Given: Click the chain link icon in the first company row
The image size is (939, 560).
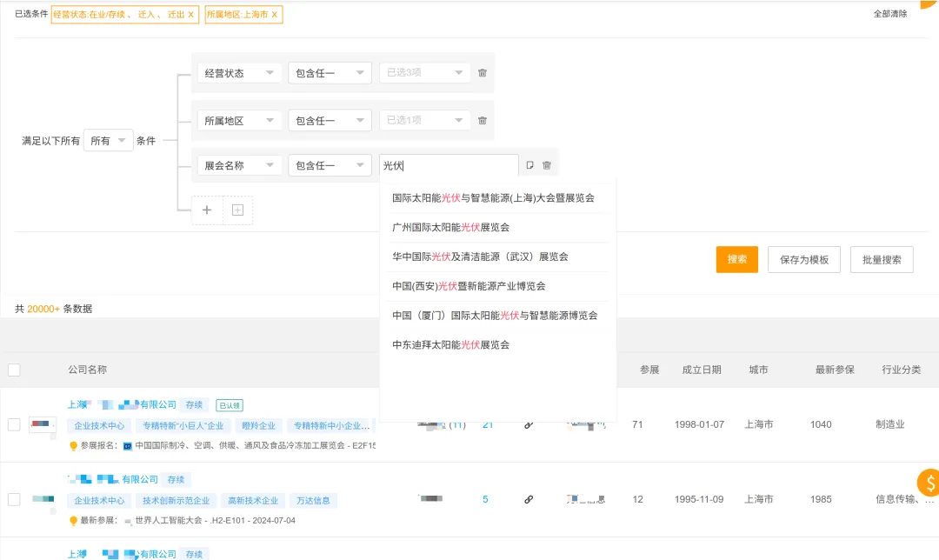Looking at the screenshot, I should tap(529, 424).
